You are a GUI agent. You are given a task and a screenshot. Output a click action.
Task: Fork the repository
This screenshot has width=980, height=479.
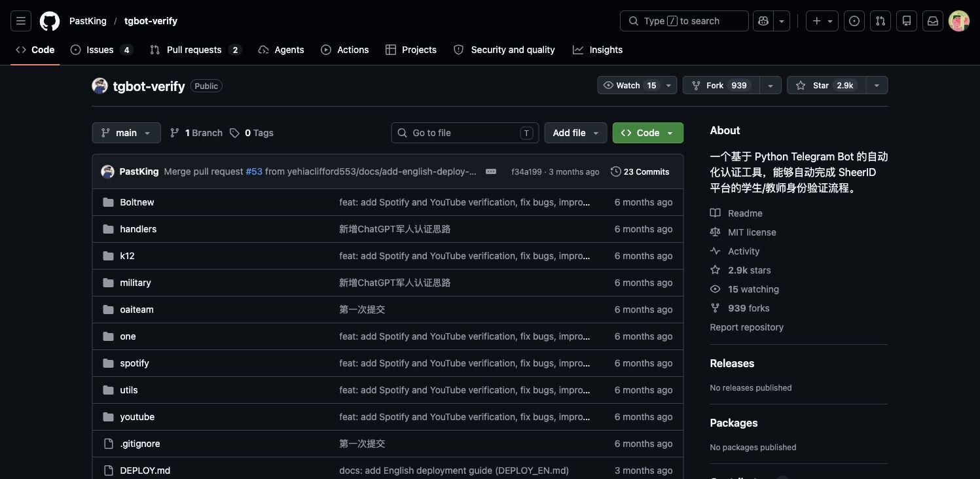(721, 86)
